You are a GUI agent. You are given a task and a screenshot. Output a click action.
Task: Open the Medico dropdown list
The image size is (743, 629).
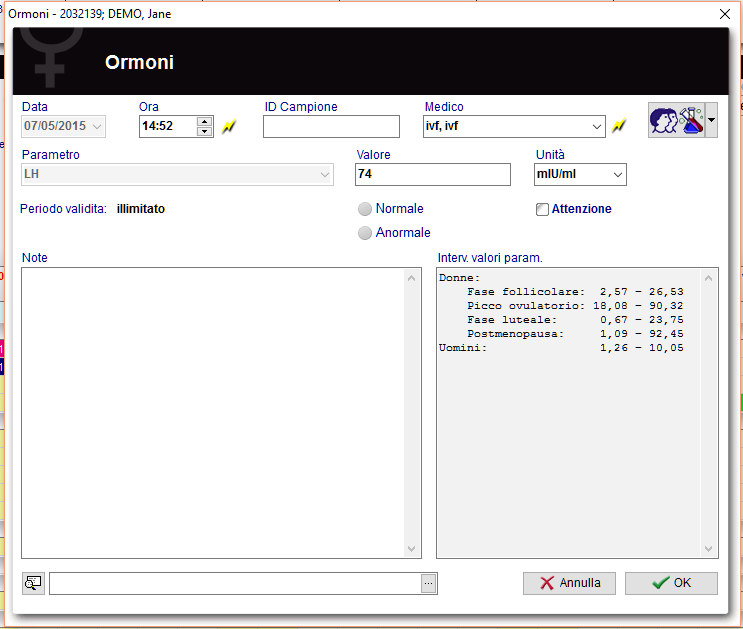[x=597, y=127]
